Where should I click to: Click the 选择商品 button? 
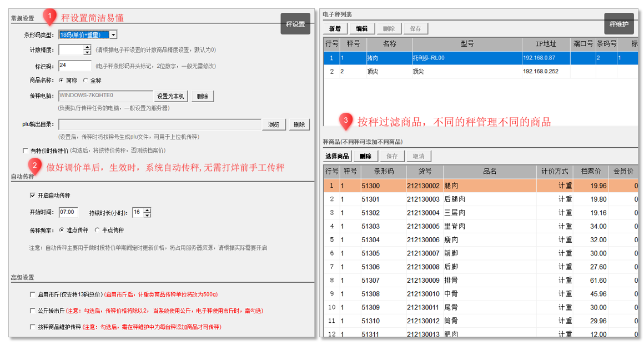337,156
